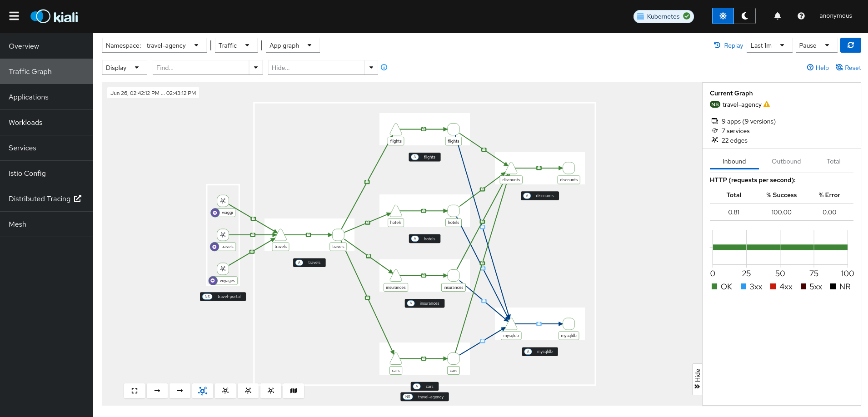Open the graph info tooltip icon near Hide field
868x417 pixels.
(x=384, y=67)
